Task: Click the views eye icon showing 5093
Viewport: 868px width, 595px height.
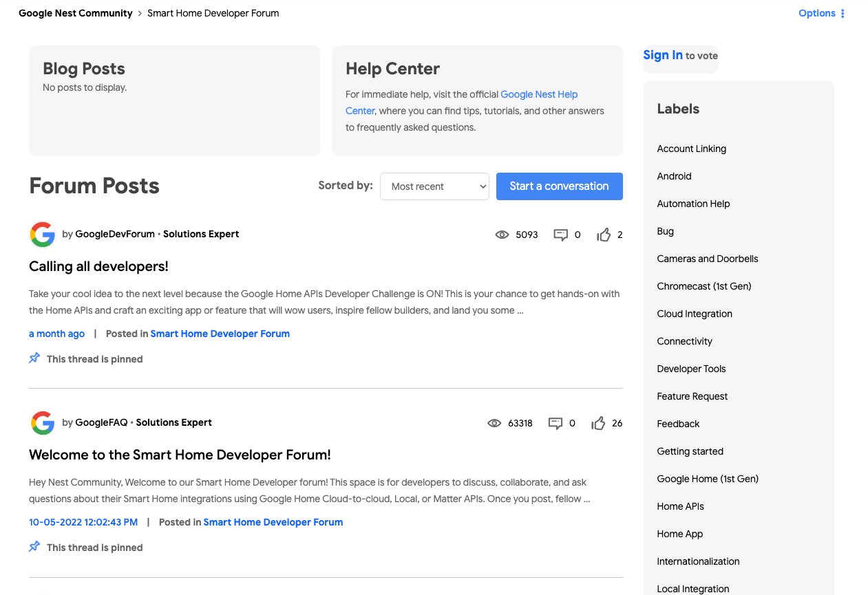Action: point(502,235)
